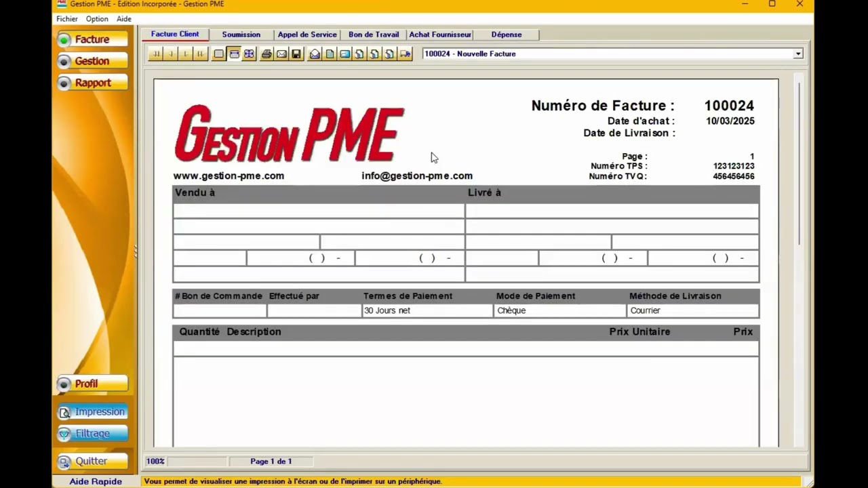Click the Profil sidebar button
Screen dimensions: 868x488
tap(92, 384)
